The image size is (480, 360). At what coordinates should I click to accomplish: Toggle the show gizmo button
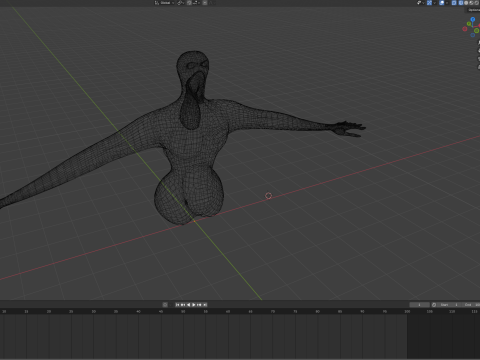[x=429, y=3]
